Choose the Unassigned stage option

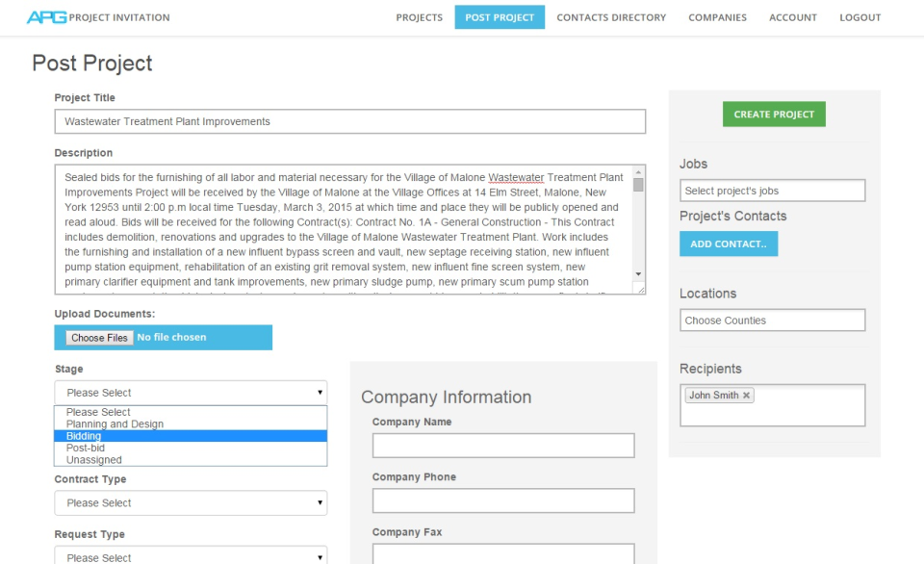coord(191,460)
